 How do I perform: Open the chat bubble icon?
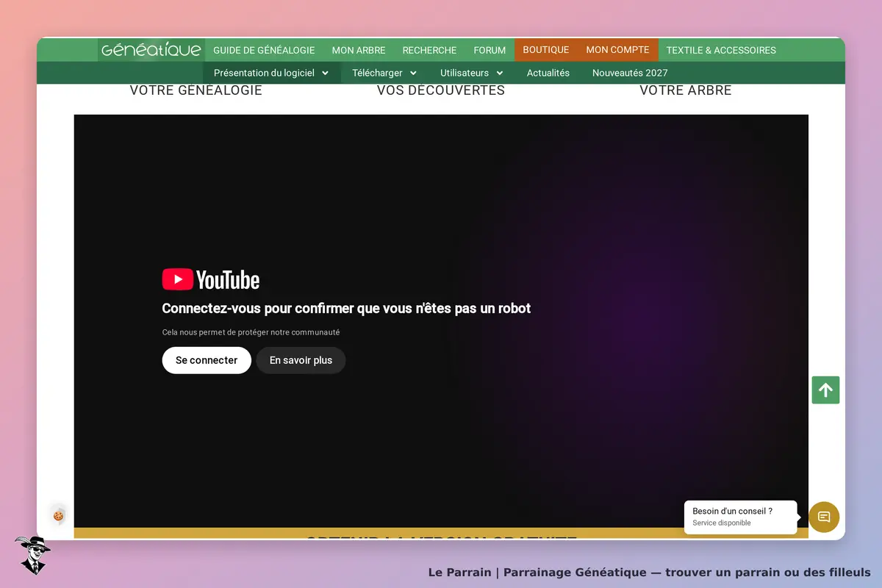pyautogui.click(x=824, y=517)
